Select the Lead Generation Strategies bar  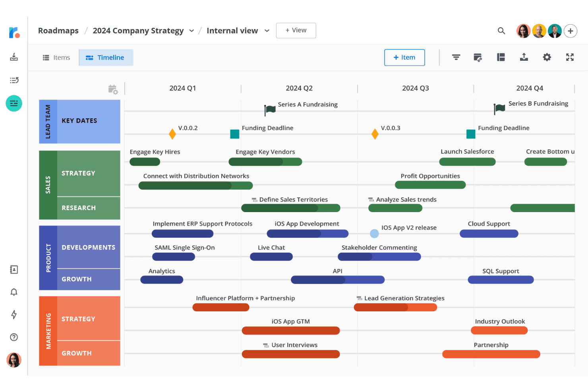click(395, 307)
